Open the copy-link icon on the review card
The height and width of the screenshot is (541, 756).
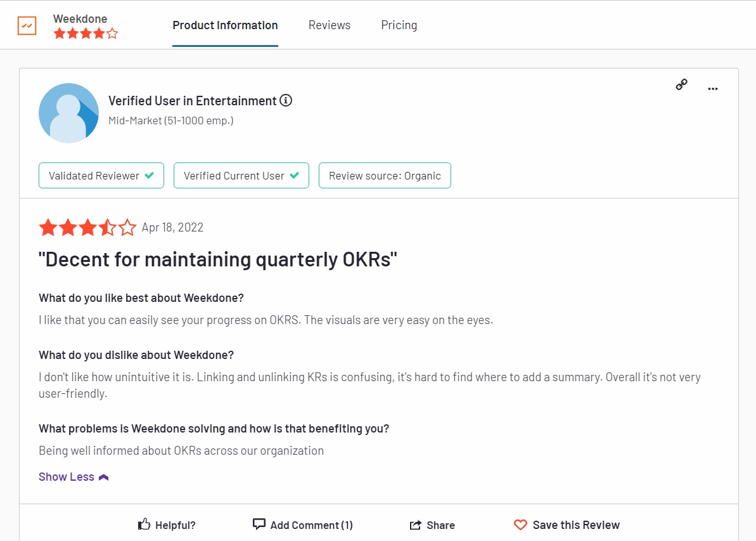click(x=681, y=84)
